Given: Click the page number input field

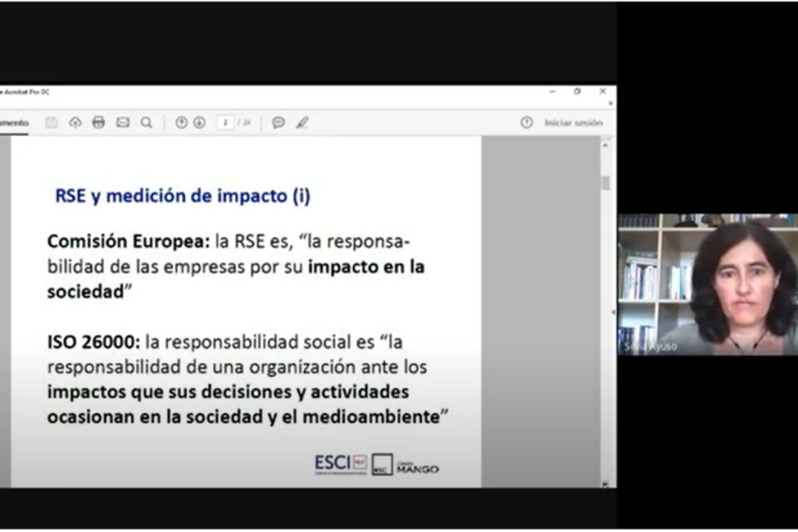Looking at the screenshot, I should [x=224, y=122].
